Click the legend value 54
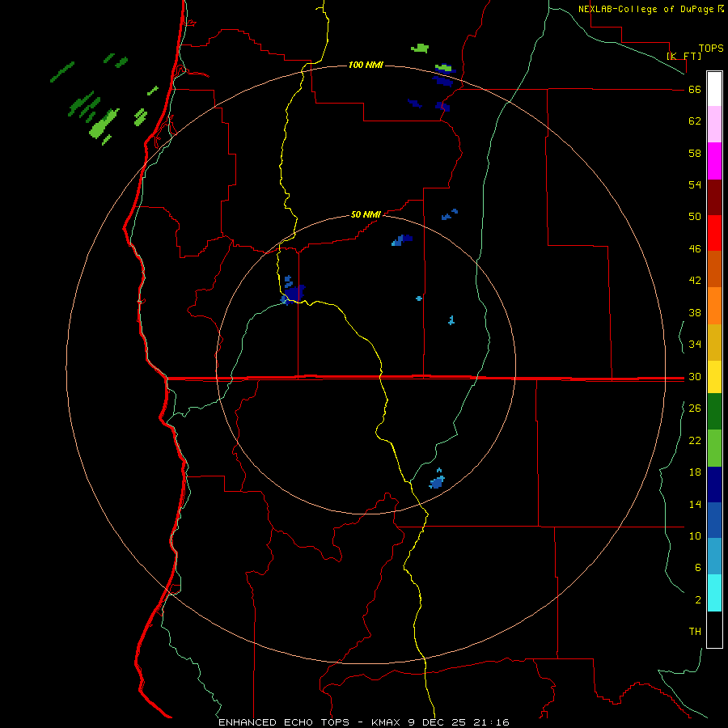Image resolution: width=728 pixels, height=728 pixels. click(x=695, y=184)
